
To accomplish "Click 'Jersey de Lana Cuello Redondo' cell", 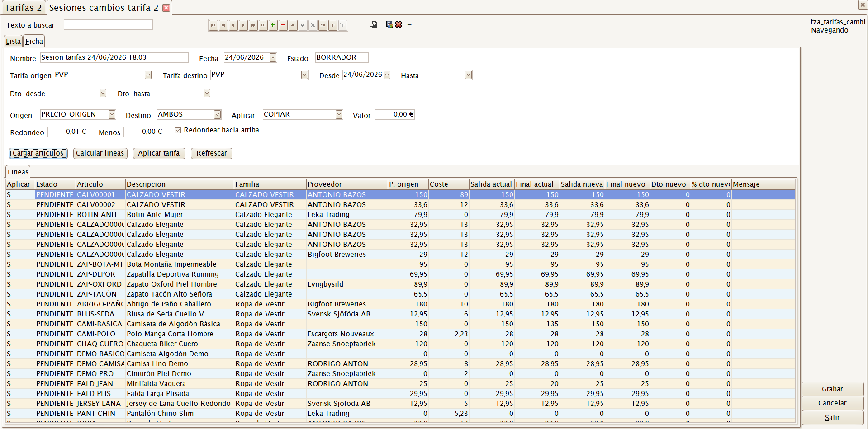I will point(179,404).
